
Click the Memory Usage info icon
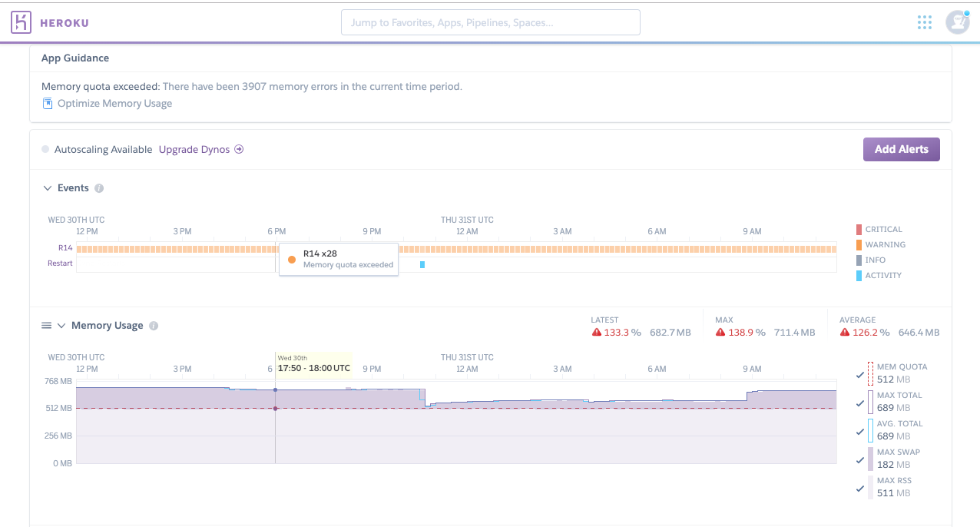point(154,326)
